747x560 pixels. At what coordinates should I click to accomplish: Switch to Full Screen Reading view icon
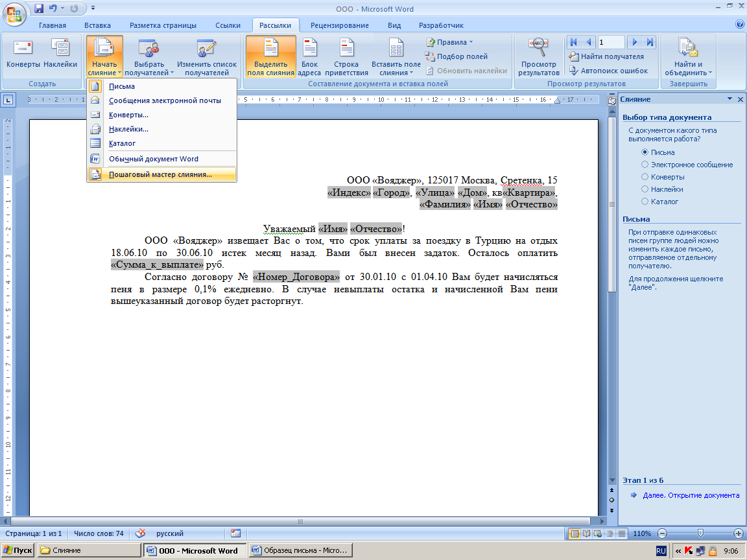[x=586, y=534]
